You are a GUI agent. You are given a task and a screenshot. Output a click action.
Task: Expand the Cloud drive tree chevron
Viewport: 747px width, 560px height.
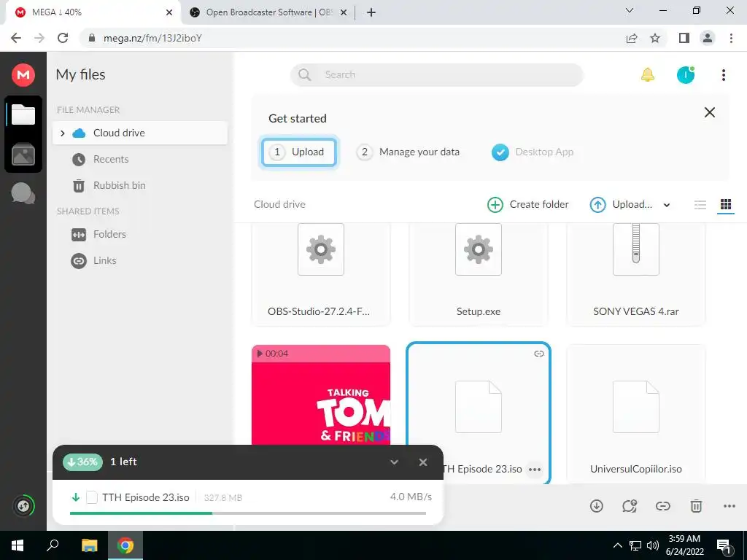63,133
